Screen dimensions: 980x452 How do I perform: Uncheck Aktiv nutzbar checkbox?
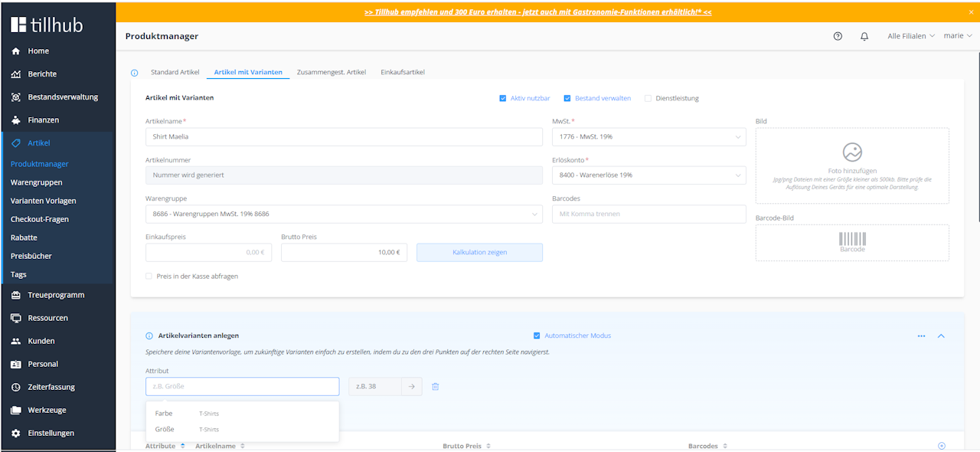tap(503, 98)
